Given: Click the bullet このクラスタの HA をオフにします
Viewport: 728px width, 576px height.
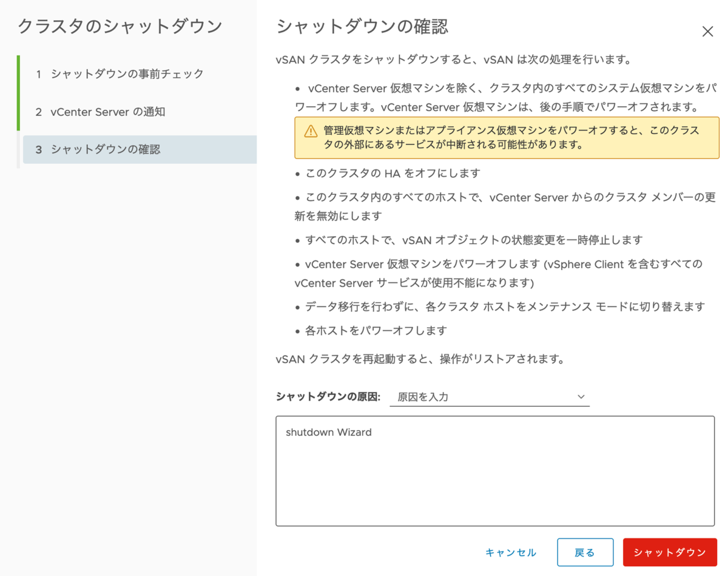Looking at the screenshot, I should coord(388,174).
